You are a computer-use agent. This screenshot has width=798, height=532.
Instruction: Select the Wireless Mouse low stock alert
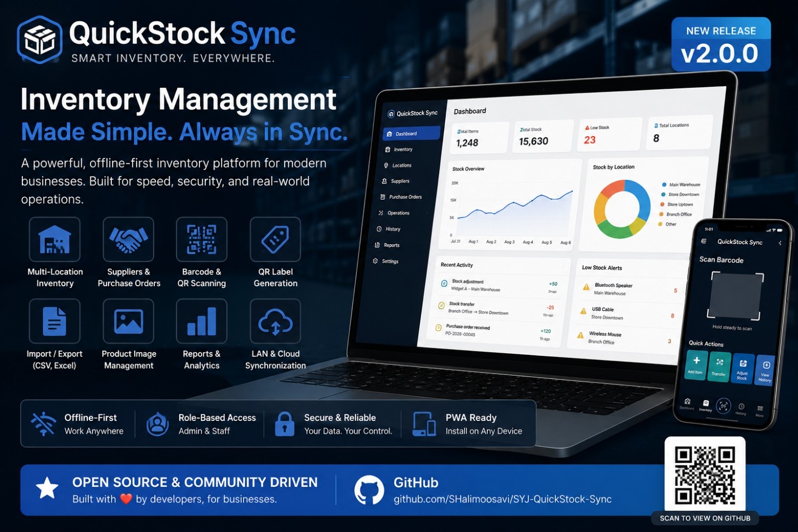pos(625,338)
